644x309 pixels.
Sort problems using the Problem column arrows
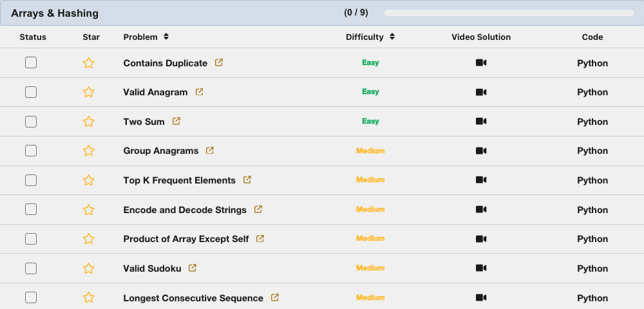[166, 37]
